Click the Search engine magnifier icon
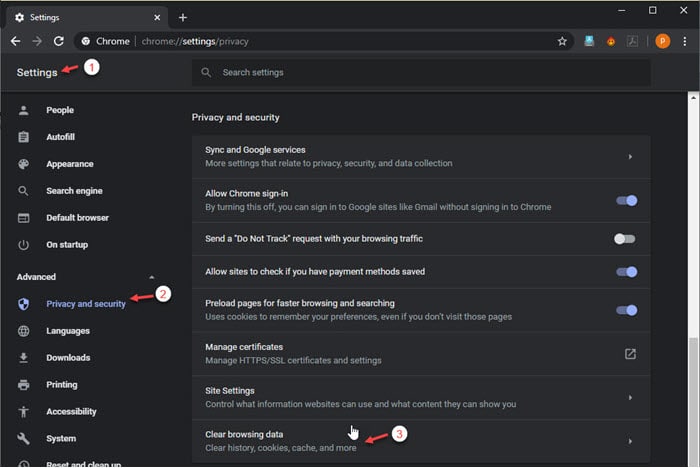The width and height of the screenshot is (700, 468). pyautogui.click(x=24, y=191)
